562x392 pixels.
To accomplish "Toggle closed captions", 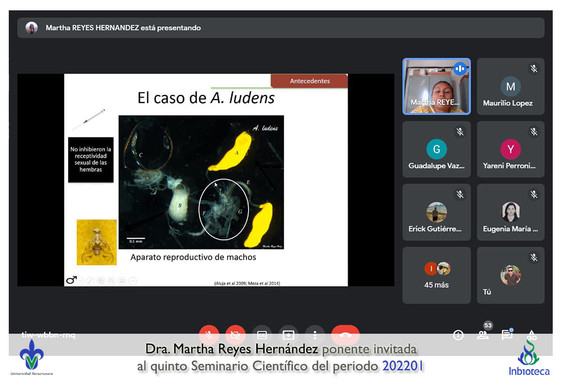I will click(x=262, y=335).
